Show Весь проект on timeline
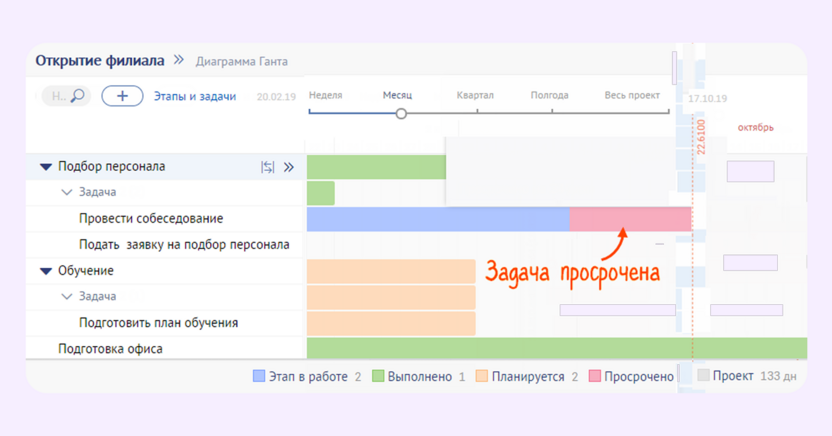The width and height of the screenshot is (832, 436). click(632, 95)
